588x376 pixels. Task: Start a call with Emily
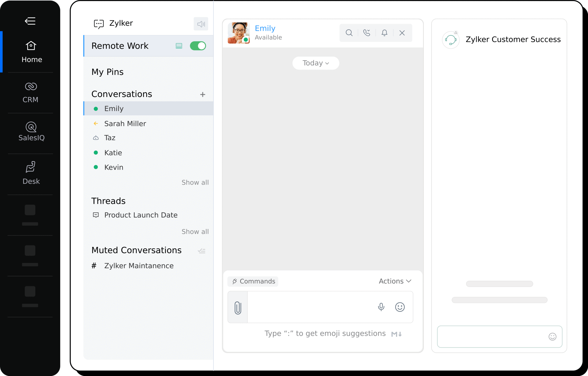pos(367,33)
